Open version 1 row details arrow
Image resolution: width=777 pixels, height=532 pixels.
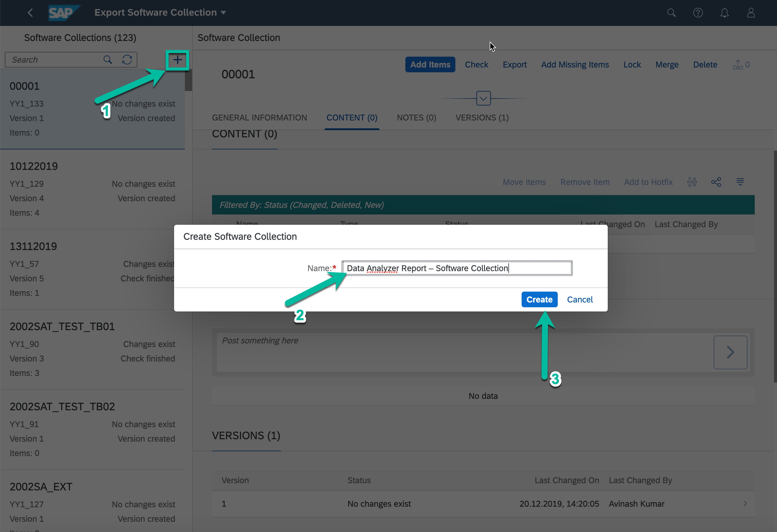click(x=745, y=504)
